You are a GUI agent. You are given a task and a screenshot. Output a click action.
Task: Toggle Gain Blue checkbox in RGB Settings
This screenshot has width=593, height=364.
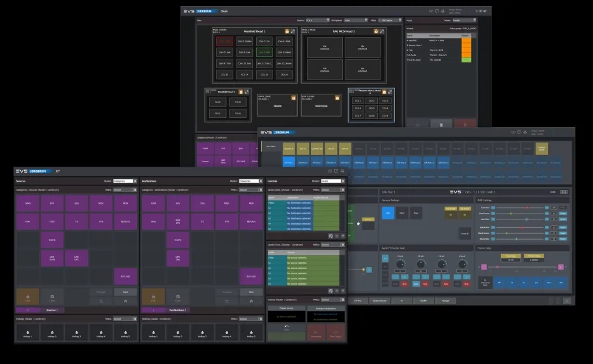tap(493, 219)
